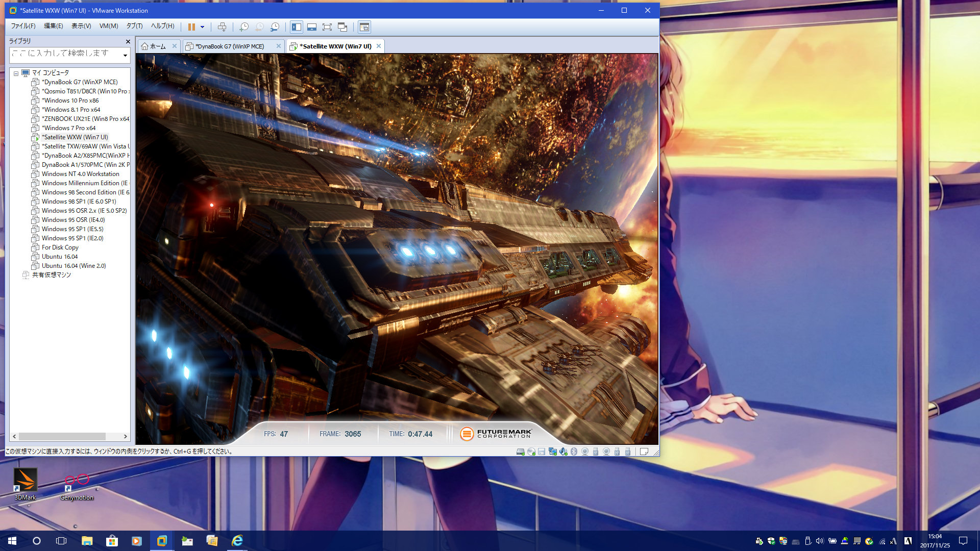
Task: Open the 表示(V) menu
Action: coord(81,26)
